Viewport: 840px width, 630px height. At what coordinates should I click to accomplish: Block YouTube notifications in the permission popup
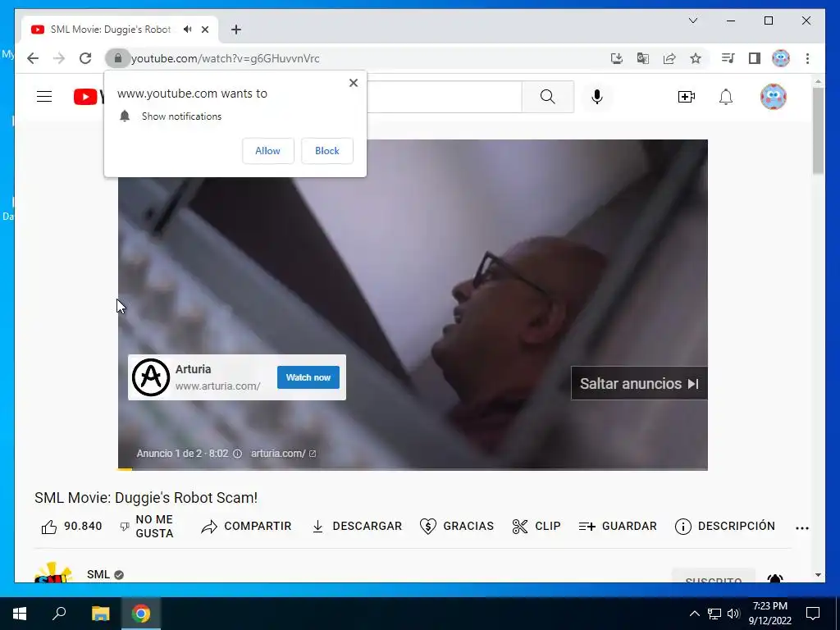click(326, 151)
